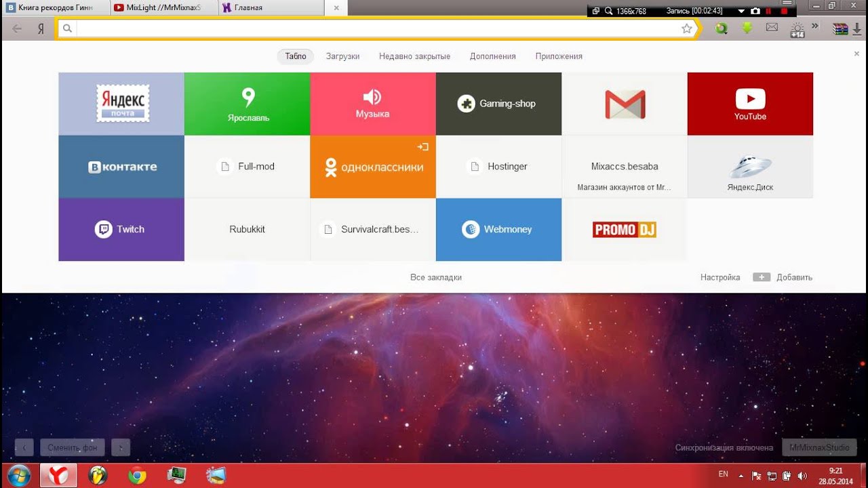Switch to the Дополнения tab
Viewport: 868px width, 488px height.
pos(493,56)
